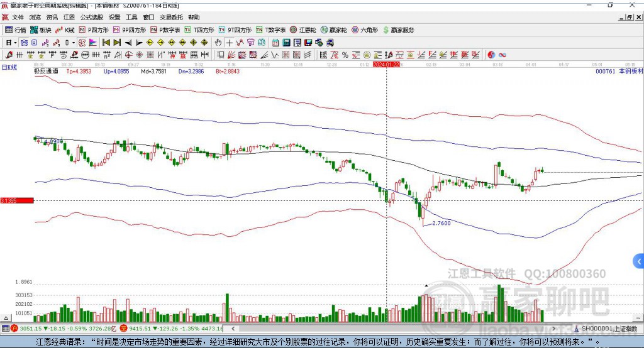644x348 pixels.
Task: Open the 行情 market quotes view
Action: (x=16, y=30)
